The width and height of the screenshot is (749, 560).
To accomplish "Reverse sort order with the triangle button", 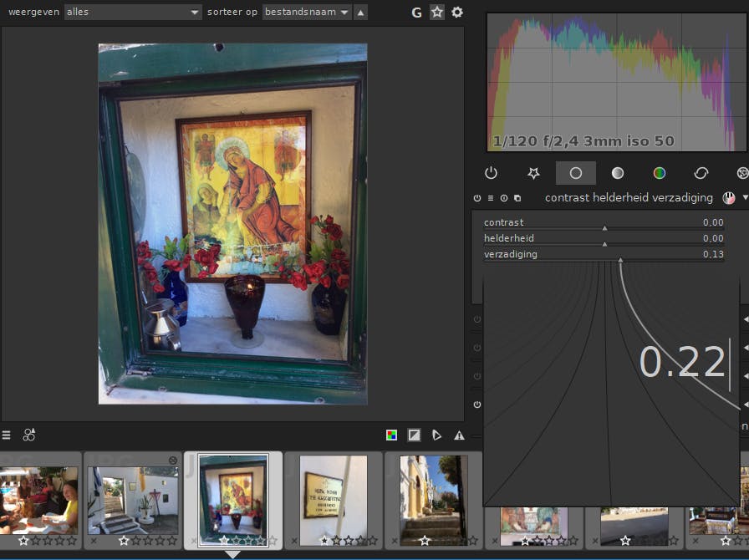I will click(x=360, y=13).
